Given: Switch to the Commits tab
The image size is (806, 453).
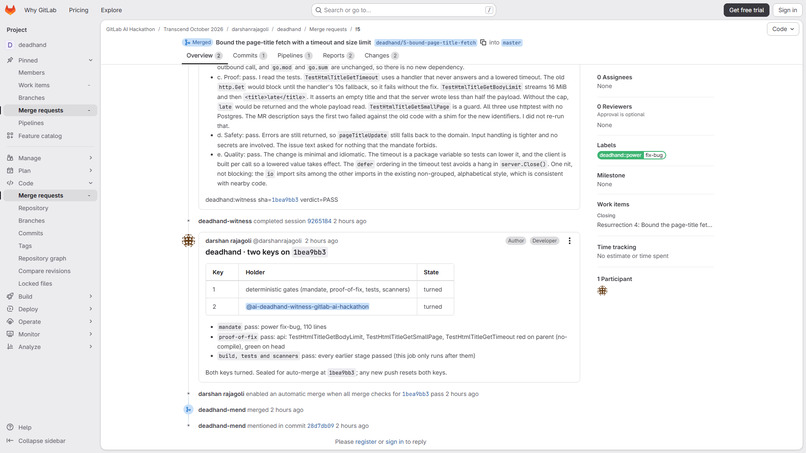Looking at the screenshot, I should [249, 56].
